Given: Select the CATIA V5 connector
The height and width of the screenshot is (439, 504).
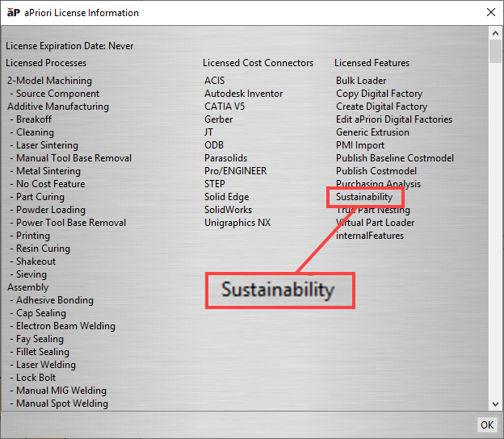Looking at the screenshot, I should 225,107.
